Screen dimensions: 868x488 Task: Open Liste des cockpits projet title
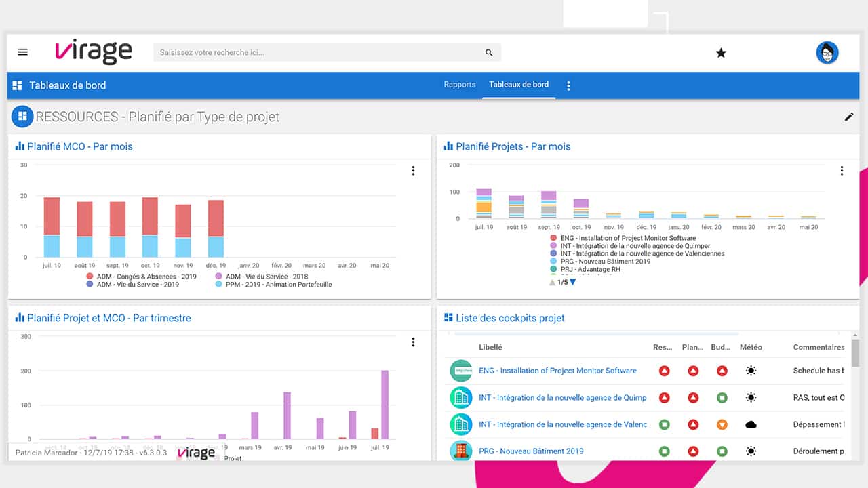pyautogui.click(x=510, y=318)
